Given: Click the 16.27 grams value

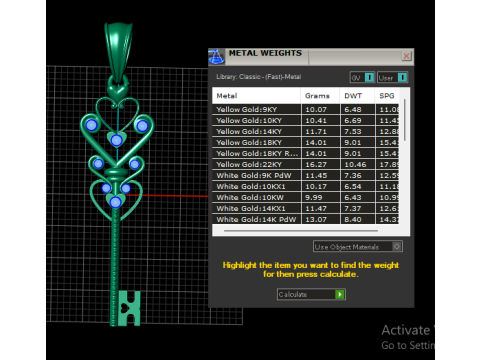Looking at the screenshot, I should 316,164.
